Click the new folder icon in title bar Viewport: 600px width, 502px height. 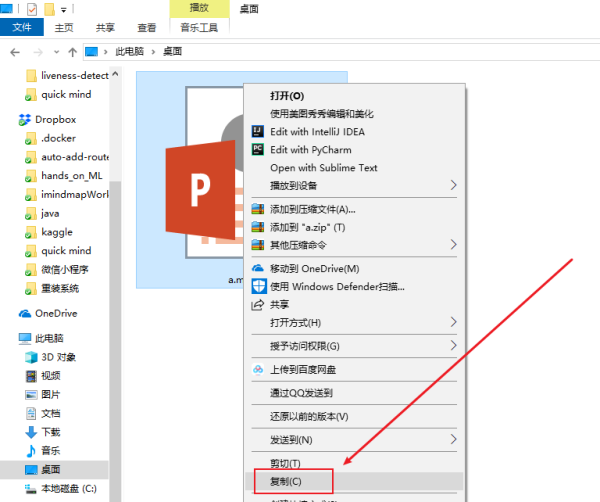[49, 9]
